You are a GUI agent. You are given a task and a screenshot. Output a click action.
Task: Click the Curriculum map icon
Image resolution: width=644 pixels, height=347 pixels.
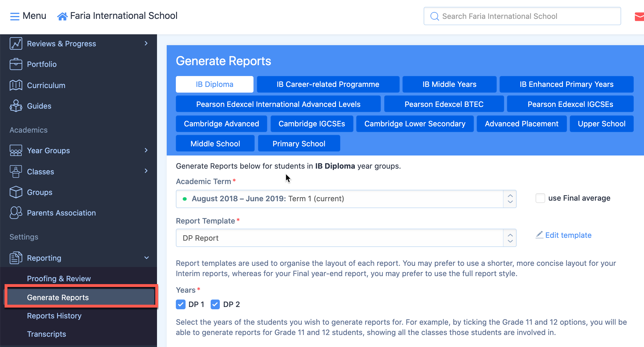pos(16,85)
